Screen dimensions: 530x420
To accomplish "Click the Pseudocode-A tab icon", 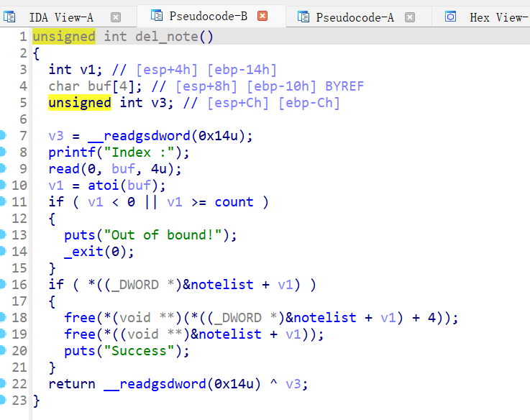I will click(303, 17).
